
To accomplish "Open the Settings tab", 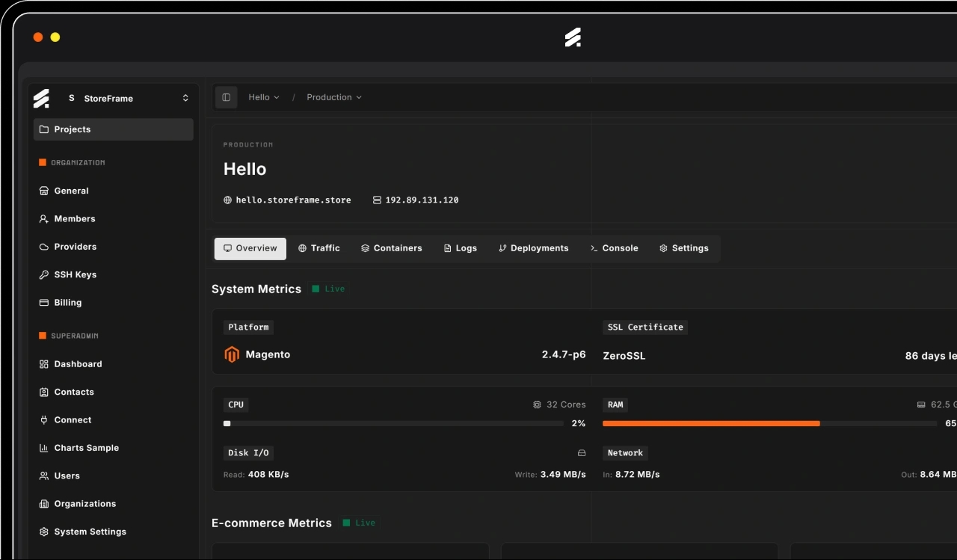I will (684, 248).
